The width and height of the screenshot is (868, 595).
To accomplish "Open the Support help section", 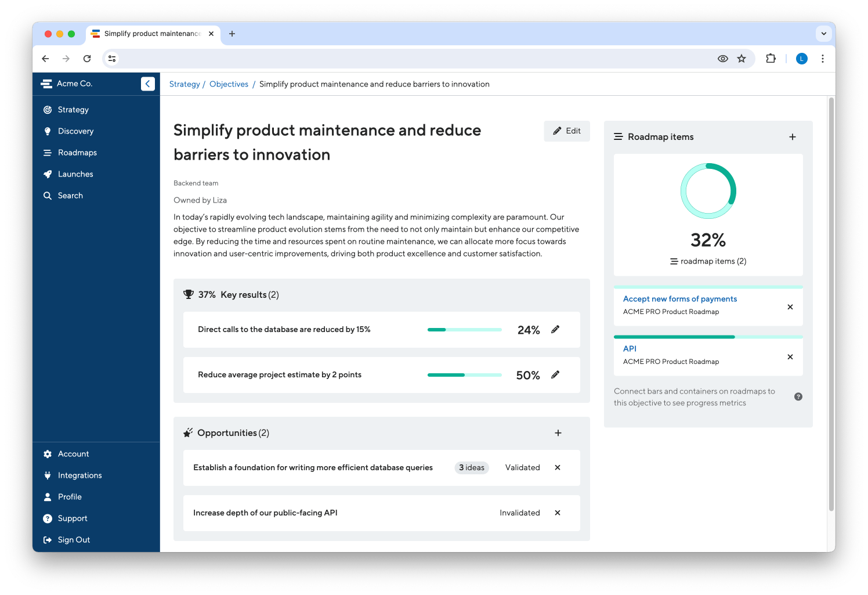I will (x=72, y=518).
